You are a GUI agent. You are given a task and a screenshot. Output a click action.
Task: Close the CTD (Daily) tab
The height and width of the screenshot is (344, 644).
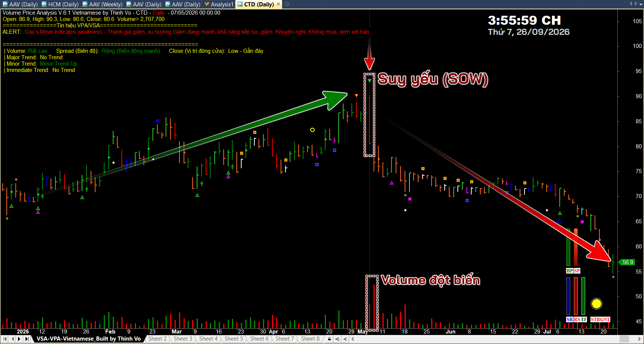[278, 4]
